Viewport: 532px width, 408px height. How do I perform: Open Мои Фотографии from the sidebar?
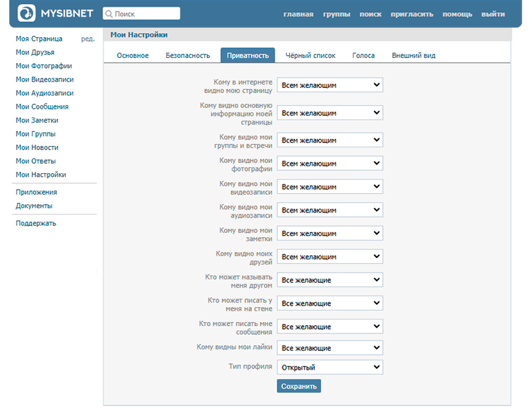pyautogui.click(x=44, y=66)
